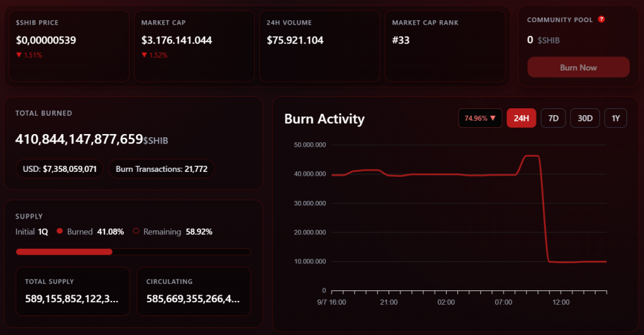Click the Circulating supply card value
The height and width of the screenshot is (335, 644).
click(193, 298)
